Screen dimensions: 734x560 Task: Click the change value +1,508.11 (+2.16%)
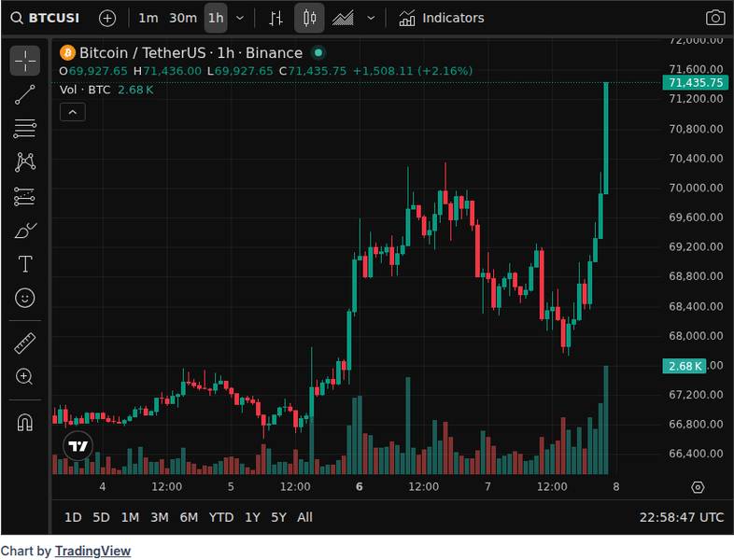pyautogui.click(x=413, y=71)
